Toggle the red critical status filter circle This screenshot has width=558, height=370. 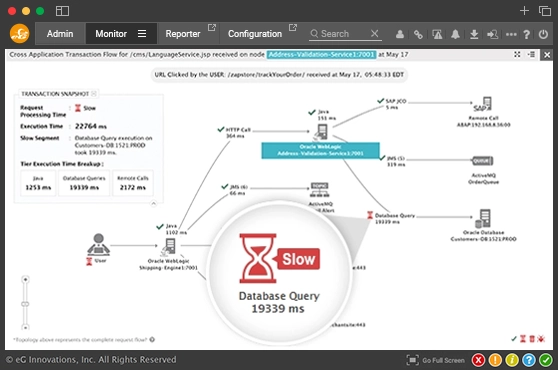tap(479, 360)
